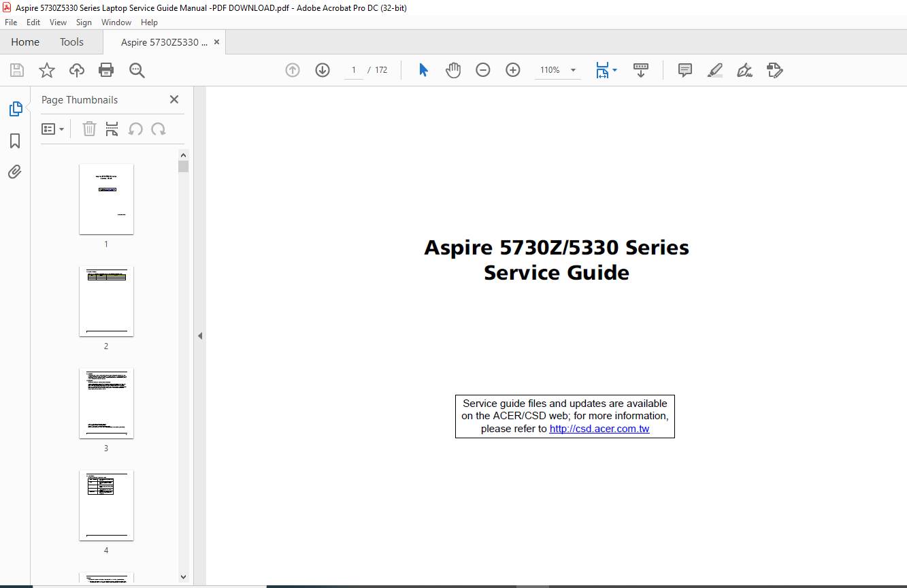
Task: Open the Bookmarks panel
Action: click(15, 141)
